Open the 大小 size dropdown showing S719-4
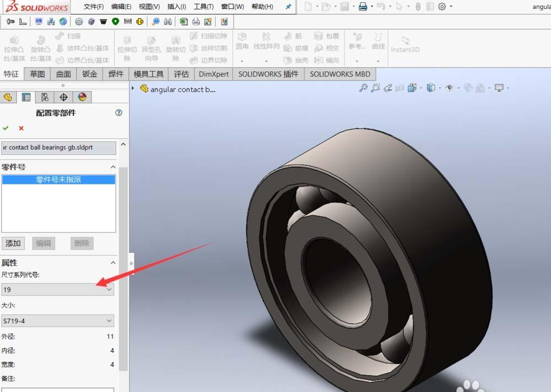This screenshot has height=392, width=551. (x=108, y=320)
